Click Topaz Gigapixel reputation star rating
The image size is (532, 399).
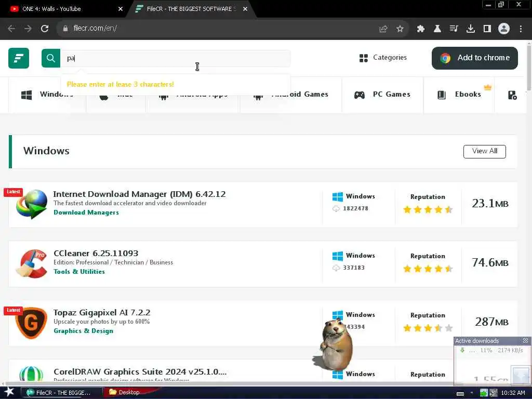[428, 328]
